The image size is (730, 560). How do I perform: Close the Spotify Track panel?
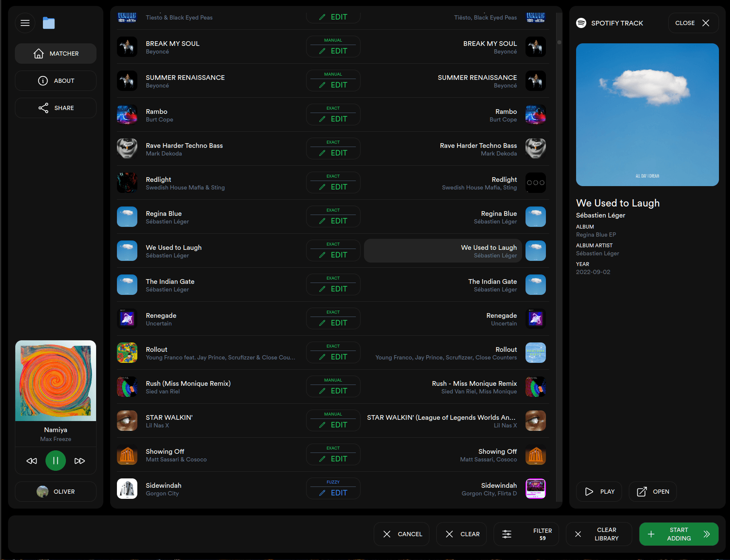tap(693, 23)
